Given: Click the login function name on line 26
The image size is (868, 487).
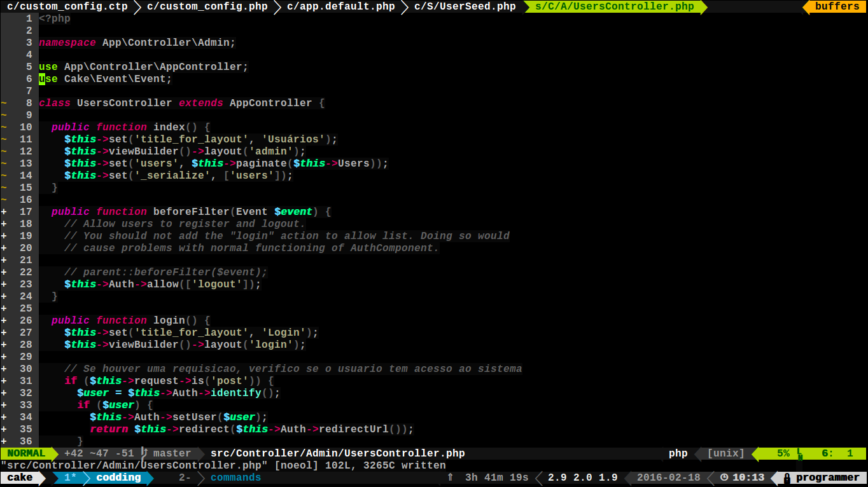Looking at the screenshot, I should 169,320.
